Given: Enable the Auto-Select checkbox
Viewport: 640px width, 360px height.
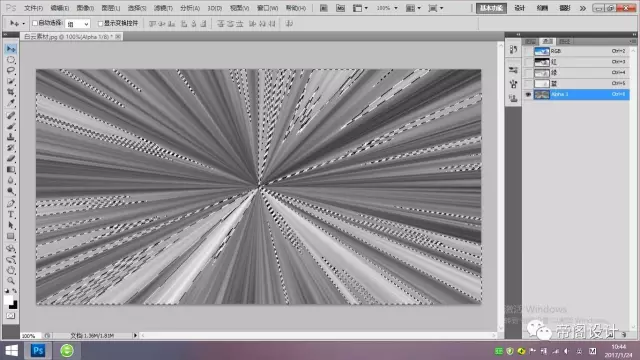Looking at the screenshot, I should pos(35,23).
